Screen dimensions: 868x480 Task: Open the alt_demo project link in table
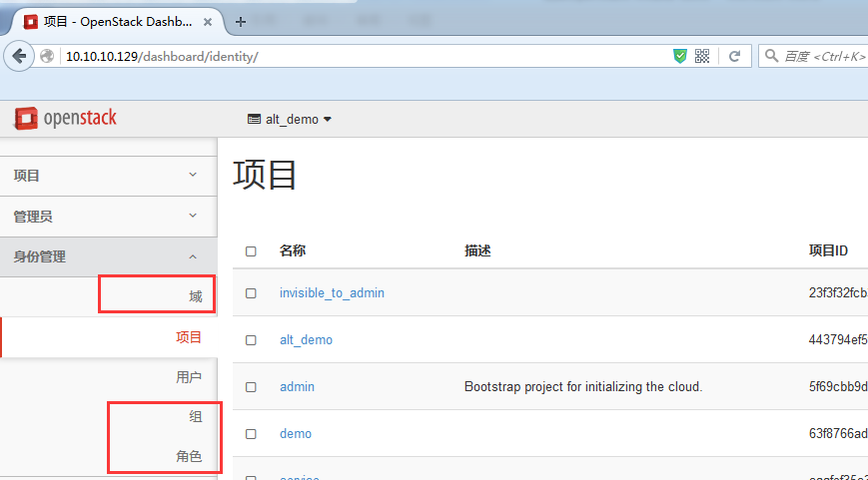click(306, 340)
